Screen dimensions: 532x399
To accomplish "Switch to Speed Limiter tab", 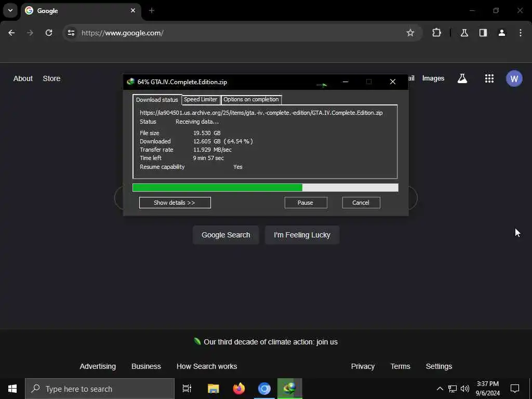I will pyautogui.click(x=201, y=99).
